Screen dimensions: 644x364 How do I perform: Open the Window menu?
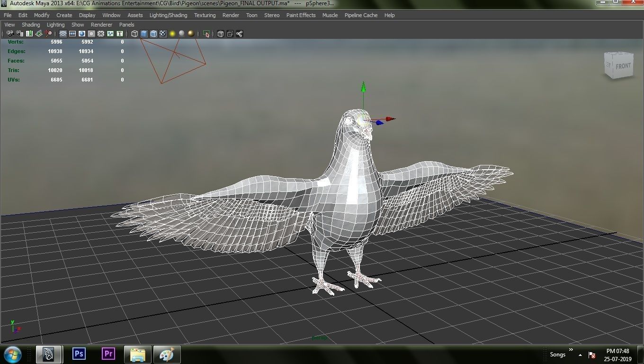coord(111,15)
